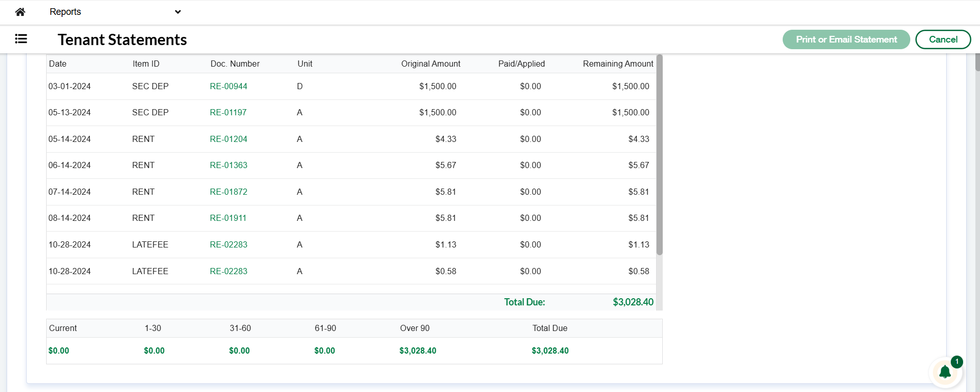Image resolution: width=980 pixels, height=392 pixels.
Task: Go to the home page icon
Action: pyautogui.click(x=20, y=12)
